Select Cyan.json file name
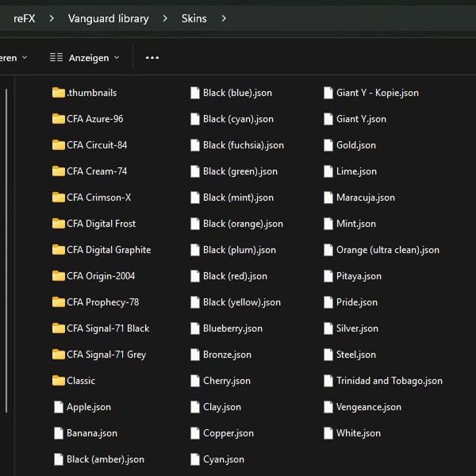This screenshot has height=476, width=476. click(x=224, y=459)
